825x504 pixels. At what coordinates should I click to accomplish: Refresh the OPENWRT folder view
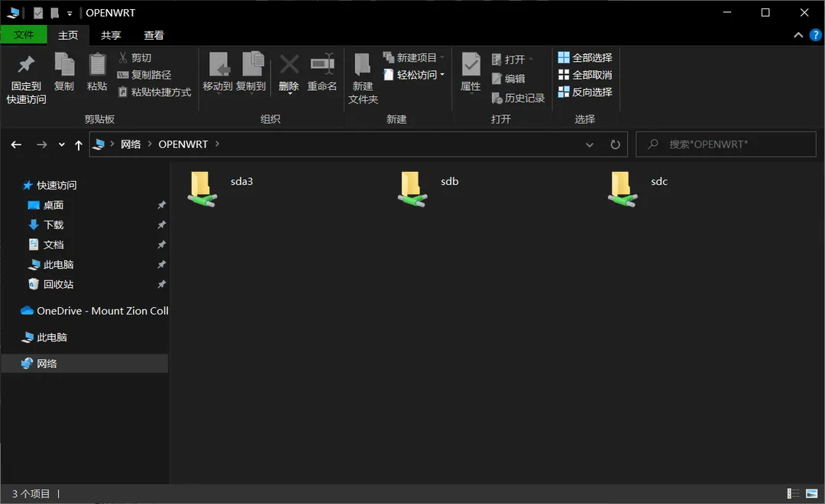615,144
